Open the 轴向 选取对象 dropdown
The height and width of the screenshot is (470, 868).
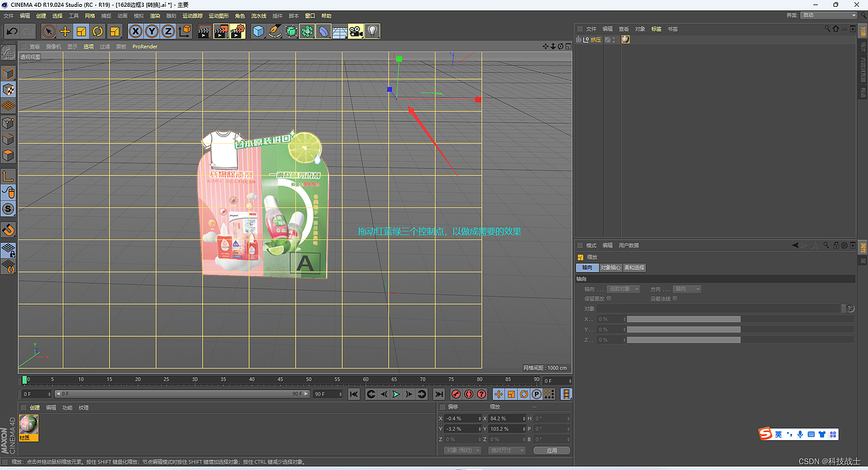[623, 289]
